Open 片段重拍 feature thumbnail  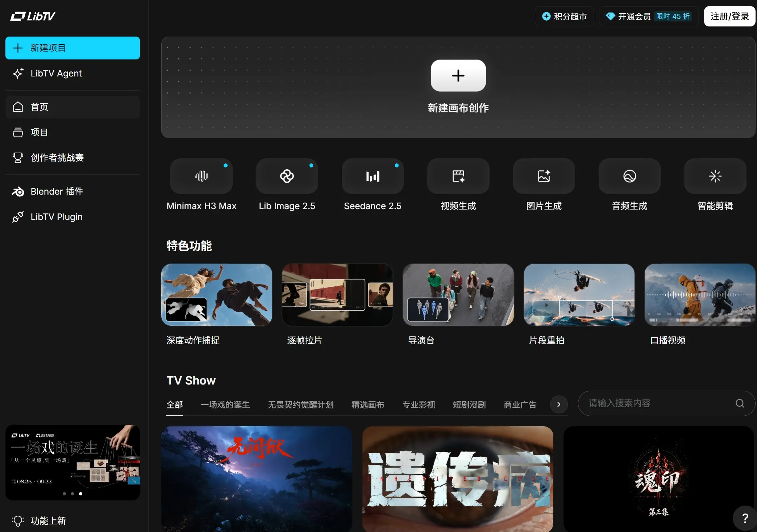point(579,295)
